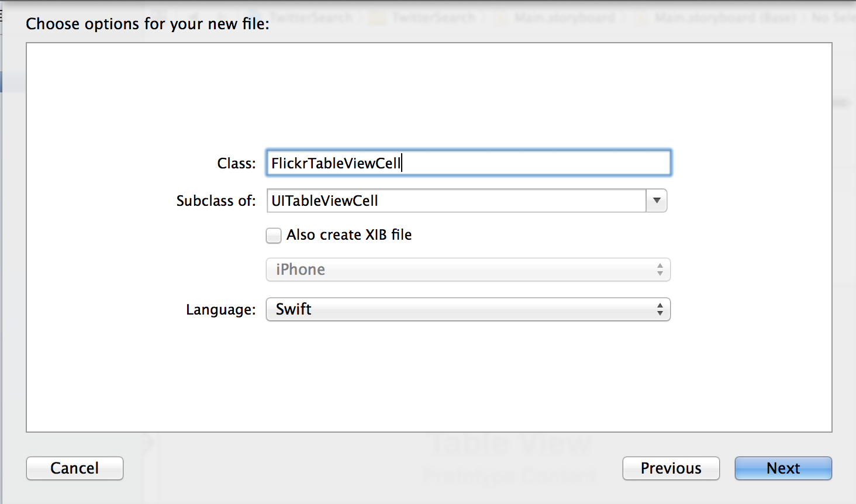Screen dimensions: 856x504
Task: Proceed with the Next button
Action: pyautogui.click(x=783, y=468)
